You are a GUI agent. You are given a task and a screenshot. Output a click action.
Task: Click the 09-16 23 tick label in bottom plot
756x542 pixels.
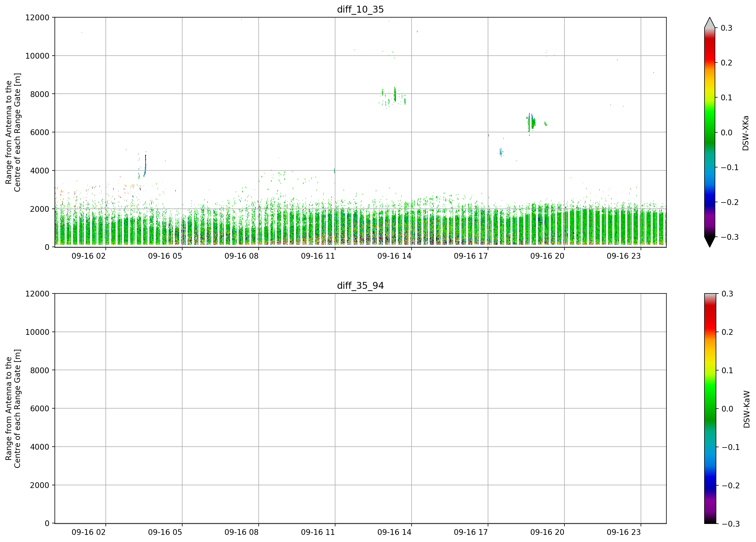point(624,532)
